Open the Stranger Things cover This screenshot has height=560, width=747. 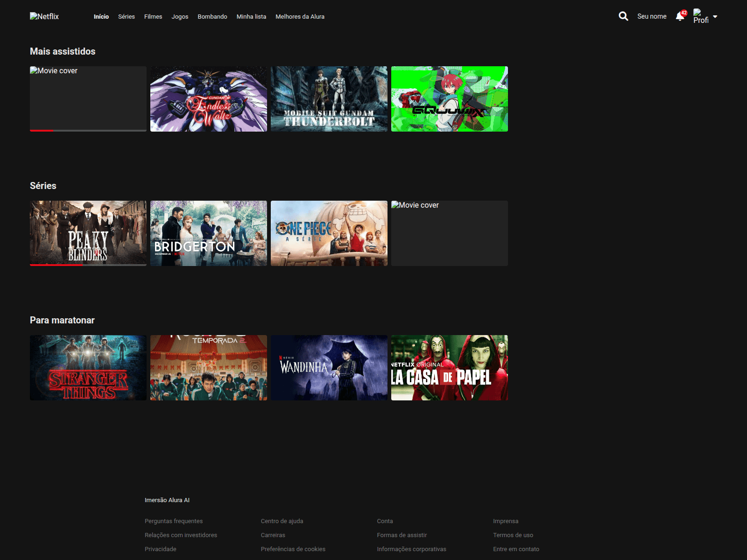point(88,368)
